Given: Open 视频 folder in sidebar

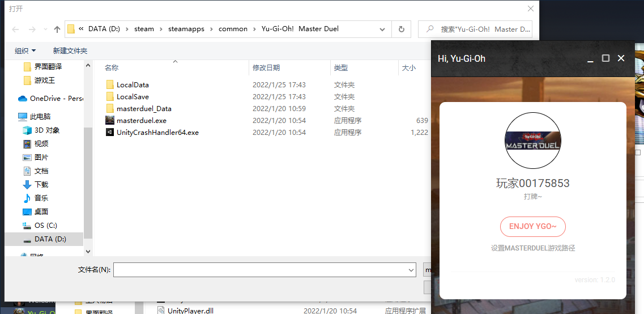Looking at the screenshot, I should pos(36,144).
